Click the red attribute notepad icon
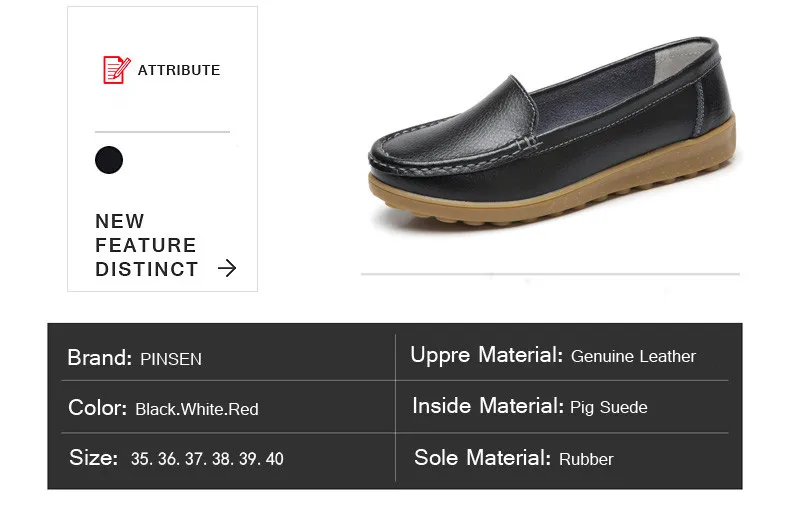Screen dimensions: 790x522 pos(116,70)
